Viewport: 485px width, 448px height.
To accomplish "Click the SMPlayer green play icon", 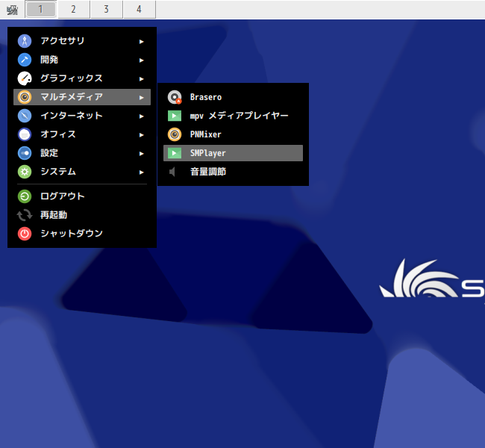I will point(175,153).
